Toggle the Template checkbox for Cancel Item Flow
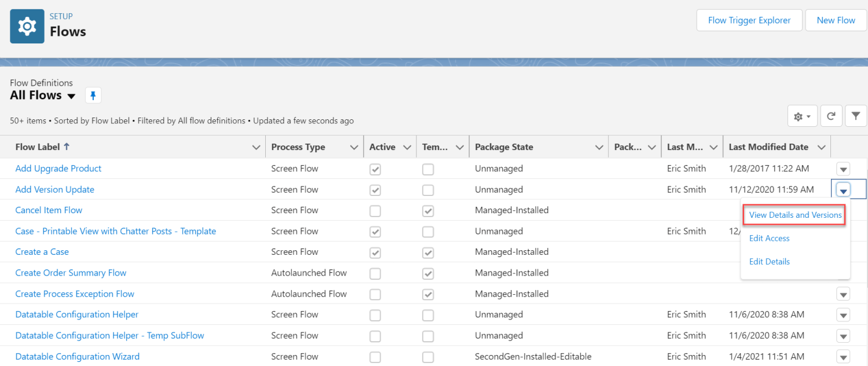Viewport: 868px width, 366px height. pos(428,211)
